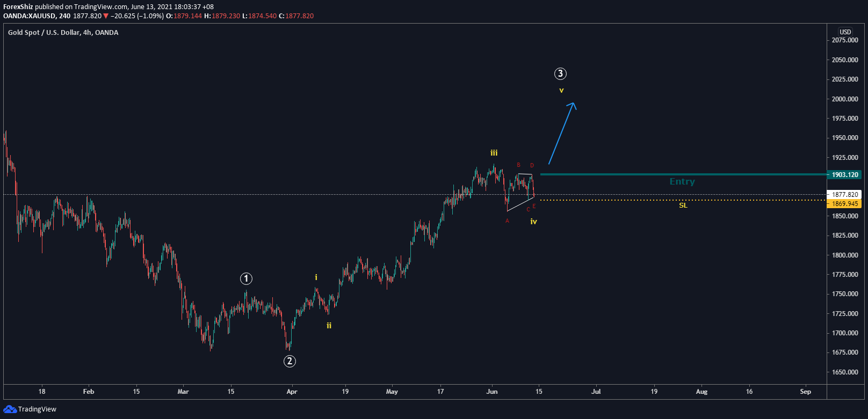Click the 2000.000 price axis label
The width and height of the screenshot is (868, 419).
(845, 99)
